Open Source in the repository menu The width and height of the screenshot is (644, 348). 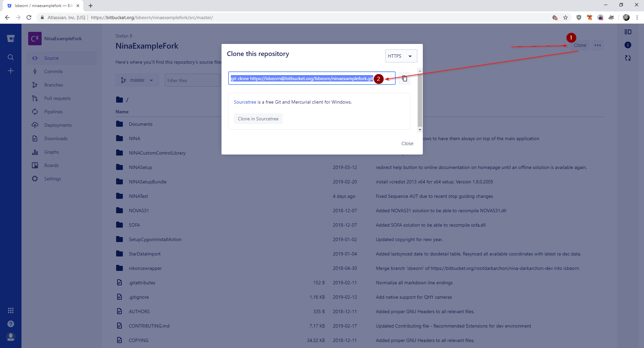click(x=62, y=58)
